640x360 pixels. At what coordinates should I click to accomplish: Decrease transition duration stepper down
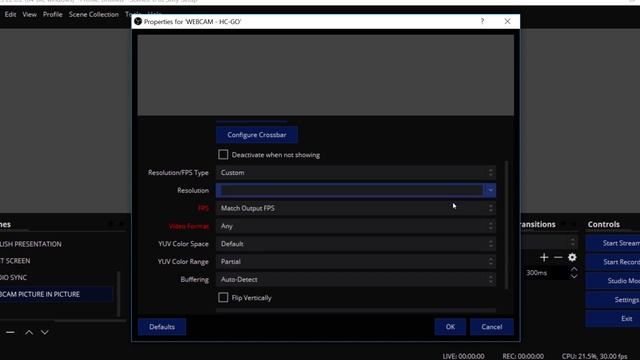[x=574, y=276]
